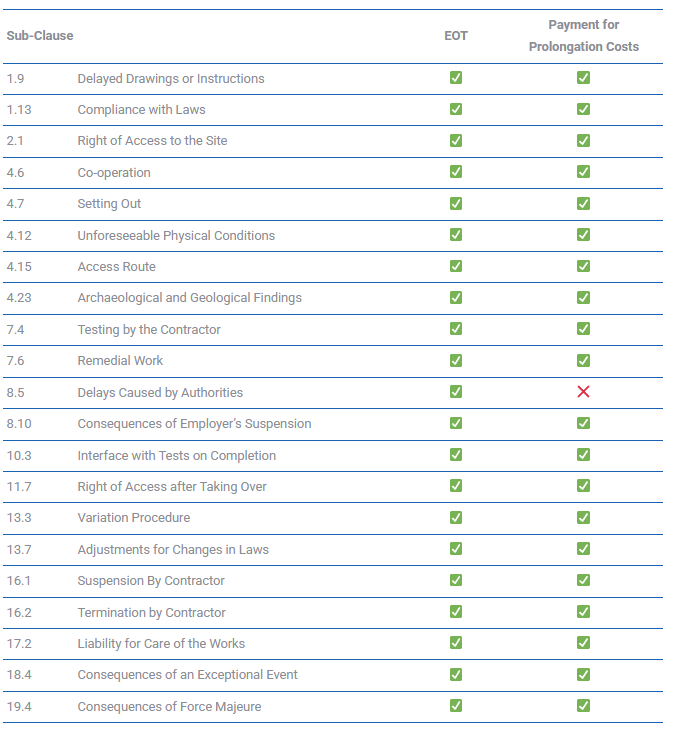688x729 pixels.
Task: Click Prolongation Costs checkmark for Co-operation row
Action: click(x=583, y=172)
